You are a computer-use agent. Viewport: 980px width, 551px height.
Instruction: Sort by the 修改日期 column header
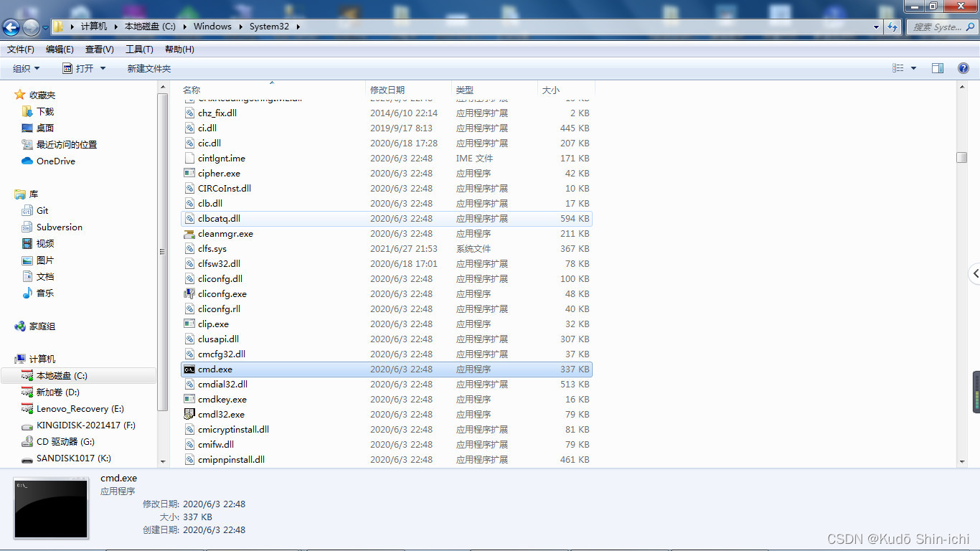click(x=408, y=90)
